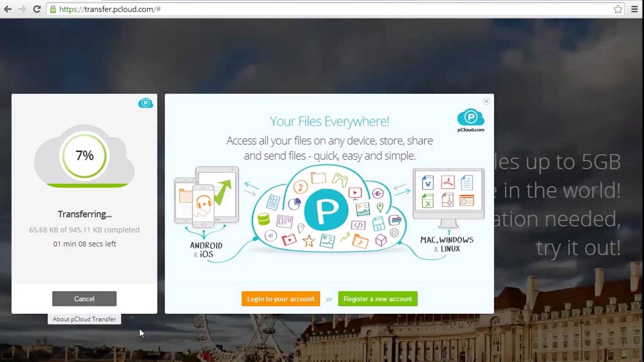Open the Chrome hamburger menu
The image size is (644, 362).
click(x=634, y=9)
